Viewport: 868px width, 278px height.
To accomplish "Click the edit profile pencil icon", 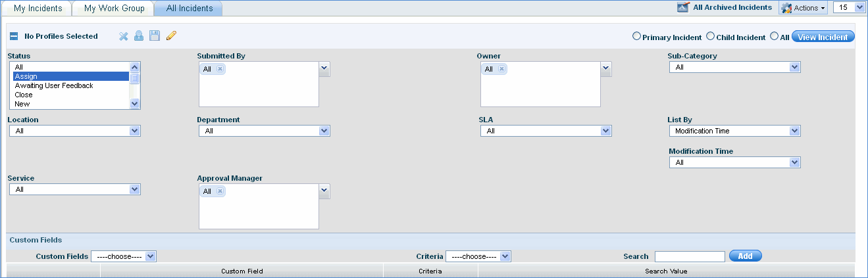I will click(x=171, y=36).
